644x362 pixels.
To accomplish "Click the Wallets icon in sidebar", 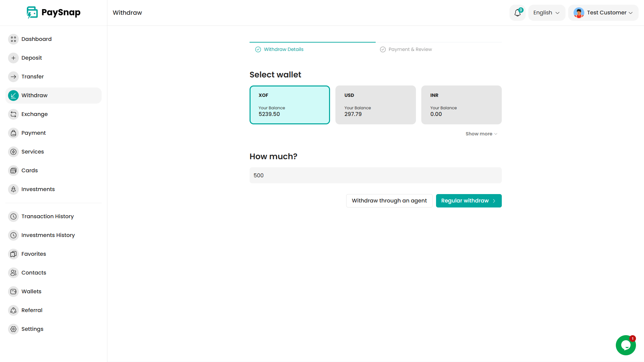I will pyautogui.click(x=13, y=292).
